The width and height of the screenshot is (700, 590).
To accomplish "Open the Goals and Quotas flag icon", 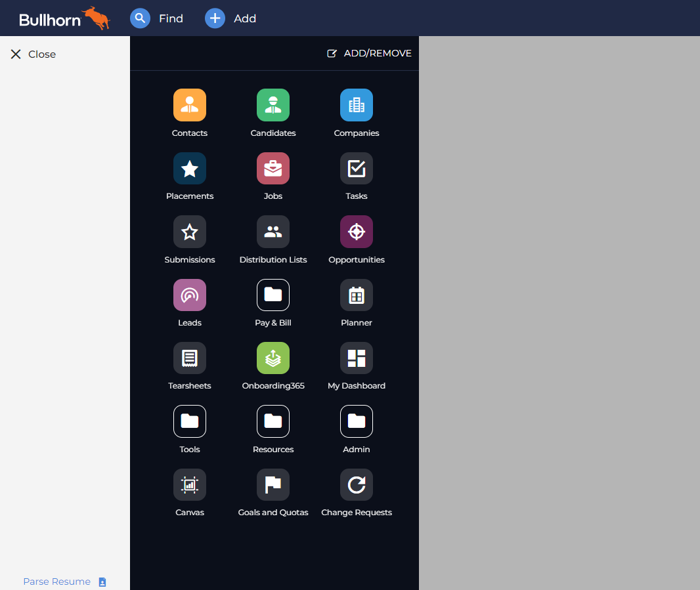I will 273,485.
